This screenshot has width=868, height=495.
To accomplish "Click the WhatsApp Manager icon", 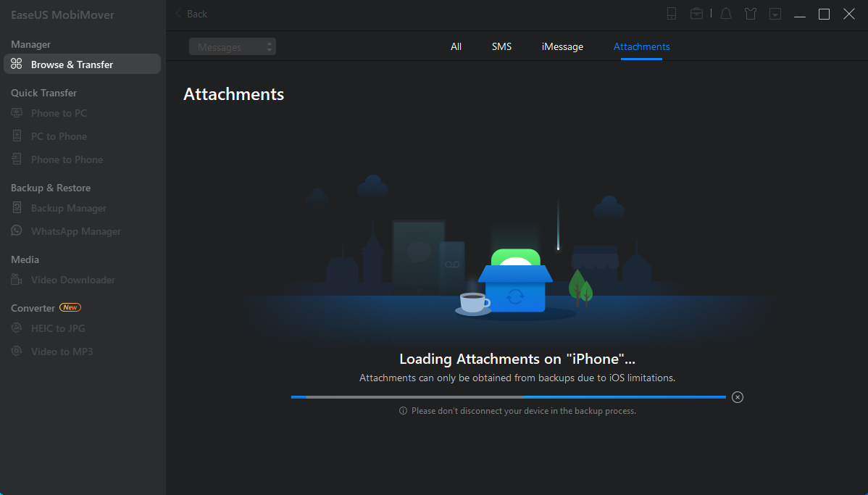I will click(17, 231).
